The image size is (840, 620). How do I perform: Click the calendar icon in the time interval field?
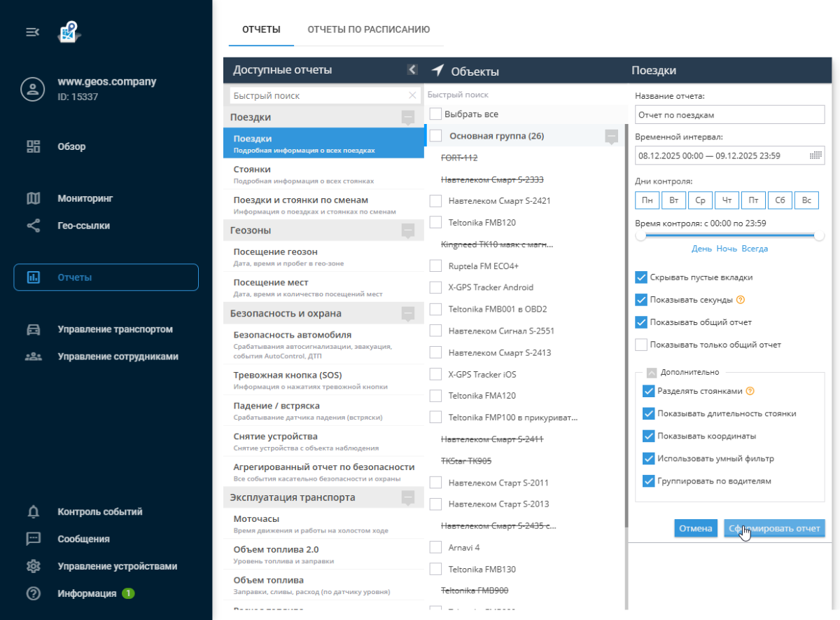(815, 156)
